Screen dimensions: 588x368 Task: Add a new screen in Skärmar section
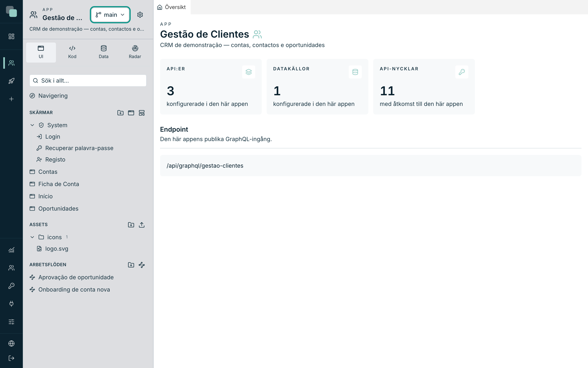click(x=131, y=113)
